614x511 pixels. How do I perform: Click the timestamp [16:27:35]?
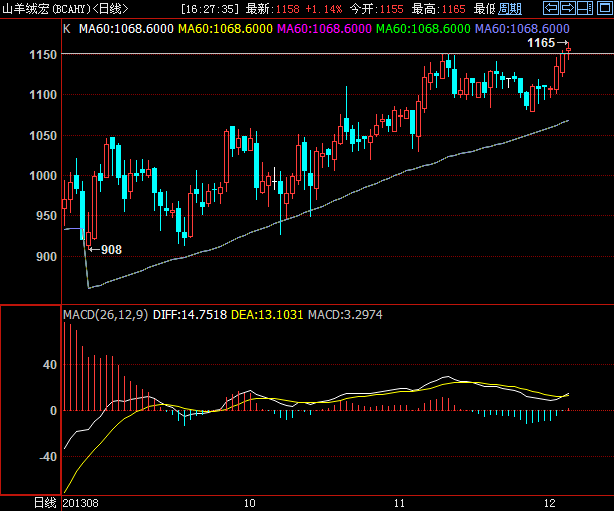click(x=210, y=9)
